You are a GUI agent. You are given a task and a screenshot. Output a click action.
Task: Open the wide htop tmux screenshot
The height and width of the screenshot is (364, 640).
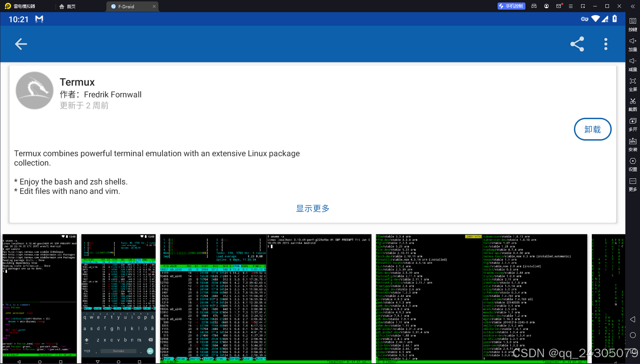click(266, 299)
